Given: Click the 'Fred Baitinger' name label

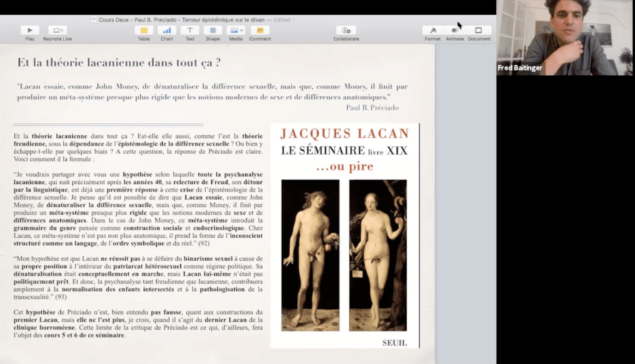Looking at the screenshot, I should coord(520,68).
